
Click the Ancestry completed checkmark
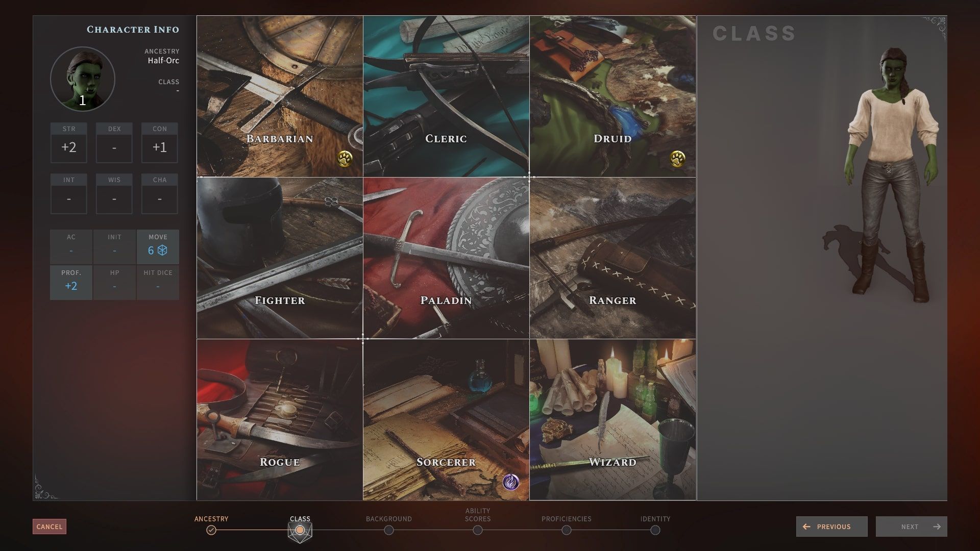(211, 531)
